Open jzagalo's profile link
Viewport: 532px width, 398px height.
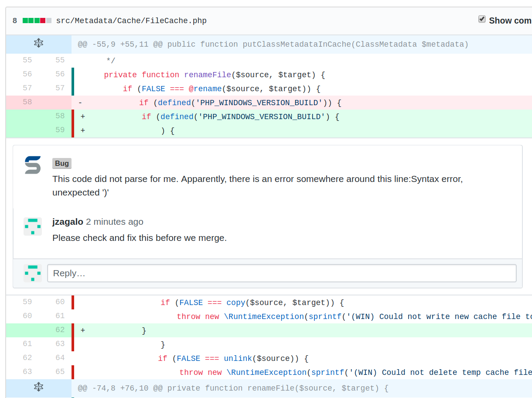(x=68, y=222)
